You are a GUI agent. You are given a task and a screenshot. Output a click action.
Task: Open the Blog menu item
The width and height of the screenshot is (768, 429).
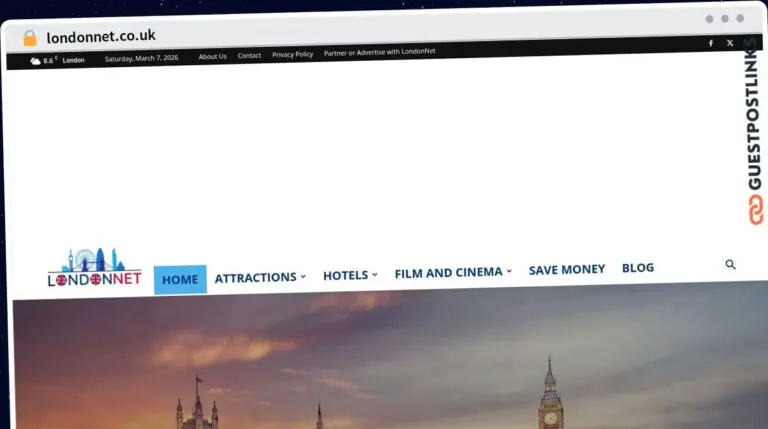coord(638,268)
